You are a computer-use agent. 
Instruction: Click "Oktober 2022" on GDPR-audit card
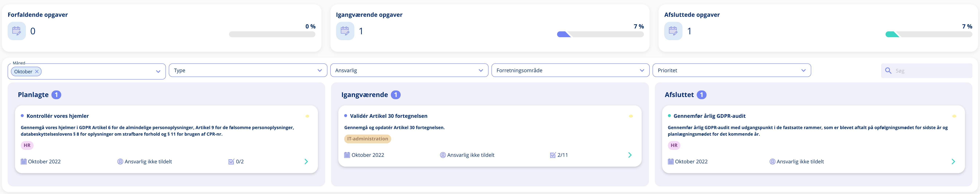click(x=691, y=162)
